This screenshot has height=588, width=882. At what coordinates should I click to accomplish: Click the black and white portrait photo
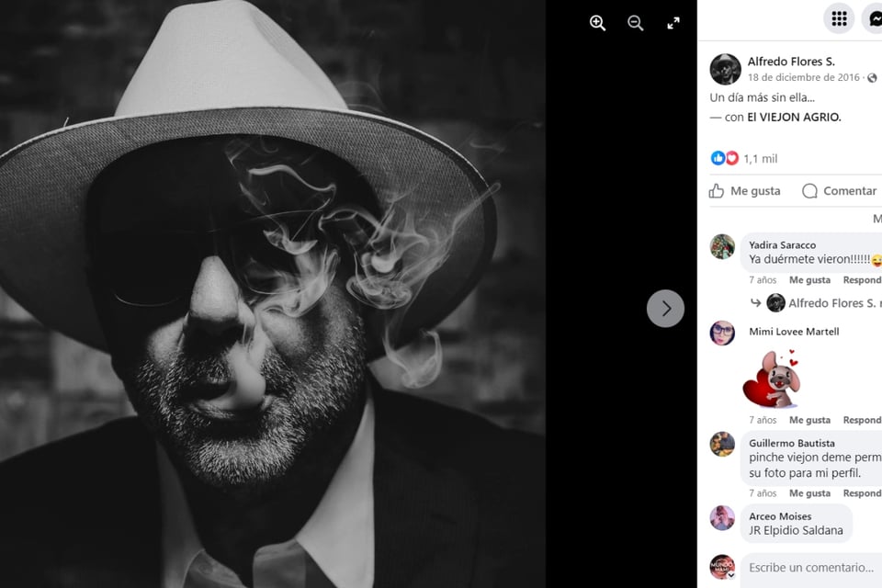272,294
